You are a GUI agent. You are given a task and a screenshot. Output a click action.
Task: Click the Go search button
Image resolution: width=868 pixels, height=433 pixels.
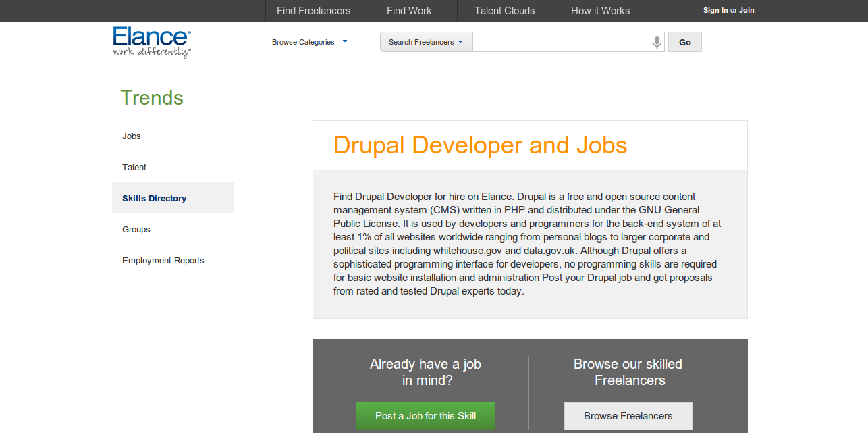[685, 42]
